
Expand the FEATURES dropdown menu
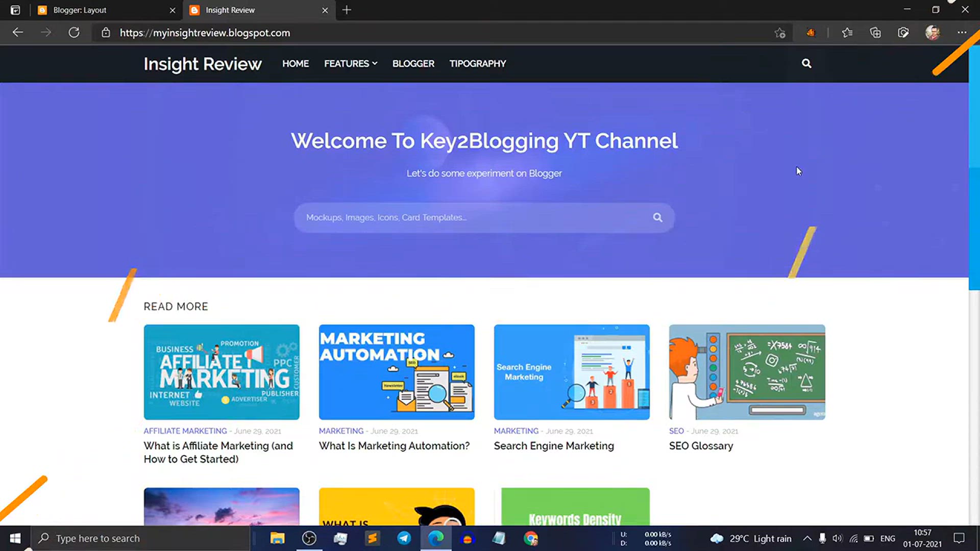click(351, 64)
